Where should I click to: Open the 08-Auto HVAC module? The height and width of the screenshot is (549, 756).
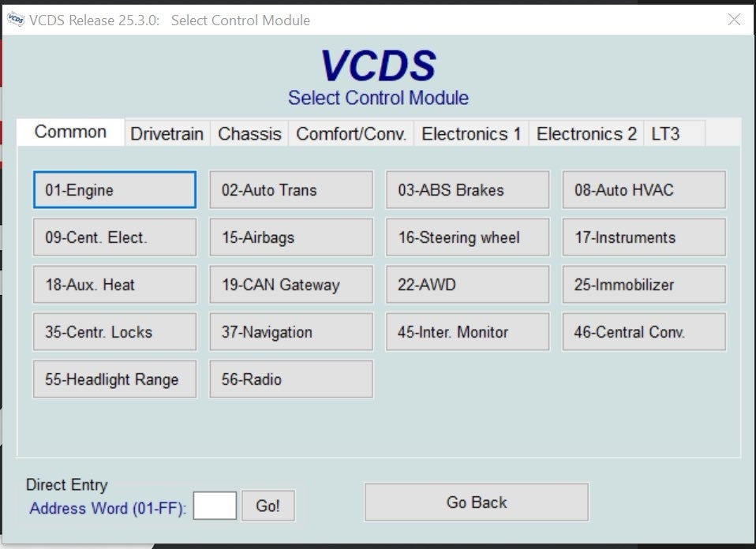(644, 189)
